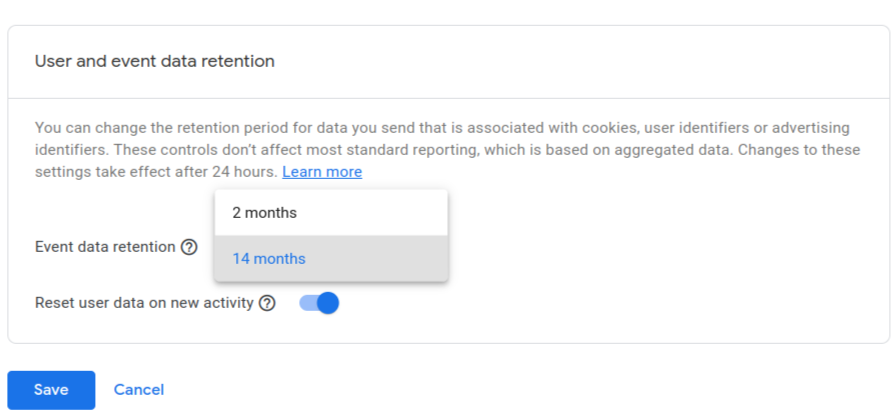The width and height of the screenshot is (894, 417).
Task: Click the phrase user identifiers
Action: point(697,128)
